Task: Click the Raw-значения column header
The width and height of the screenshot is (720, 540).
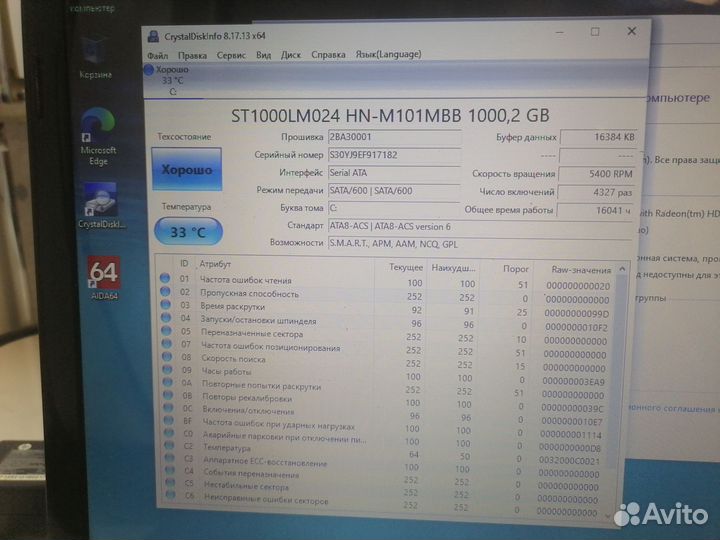Action: 581,270
